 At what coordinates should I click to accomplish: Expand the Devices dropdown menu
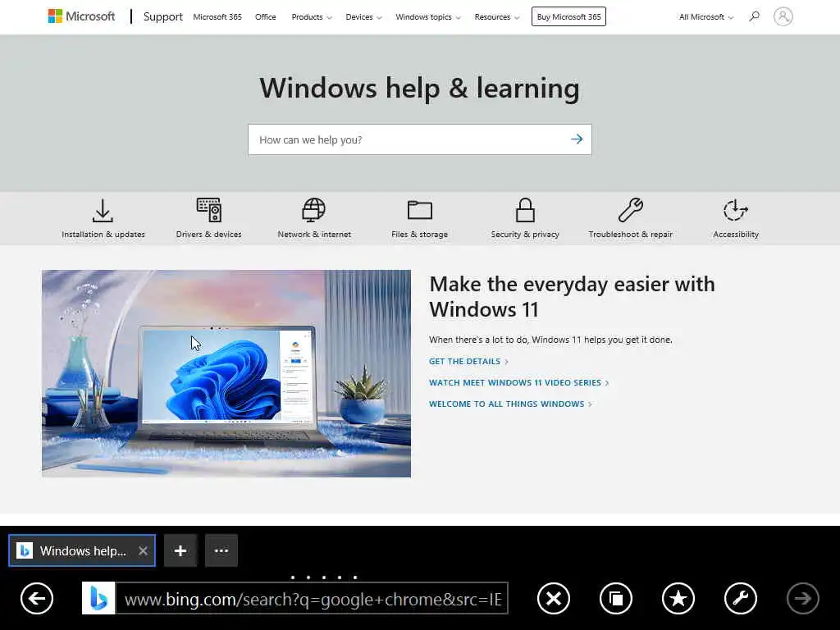(363, 17)
